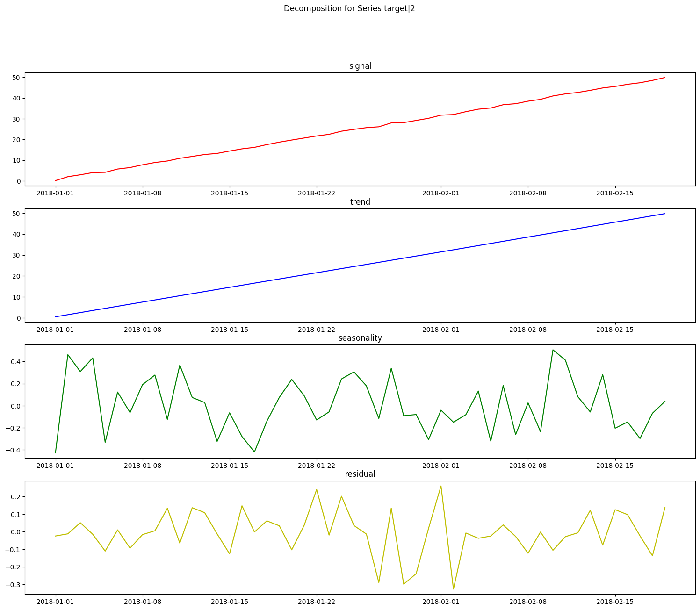Viewport: 700px width, 610px height.
Task: Click "2018-02-08" date under trend plot
Action: pos(528,329)
